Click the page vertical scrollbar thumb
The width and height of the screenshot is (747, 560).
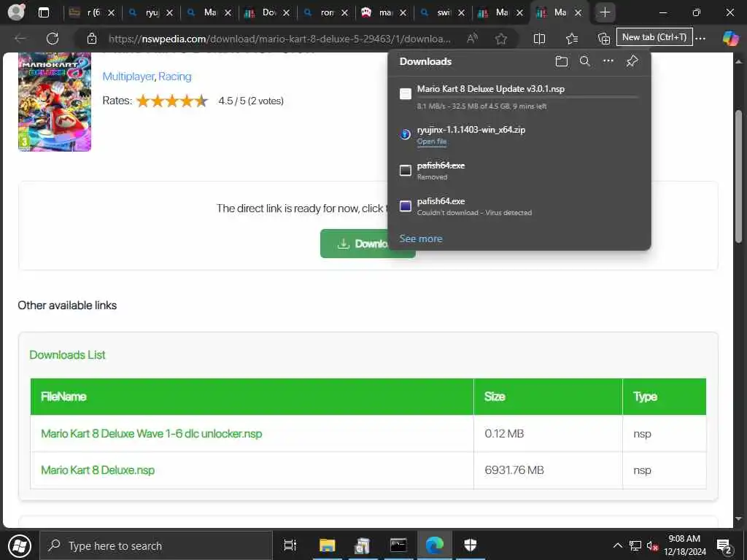click(x=738, y=176)
